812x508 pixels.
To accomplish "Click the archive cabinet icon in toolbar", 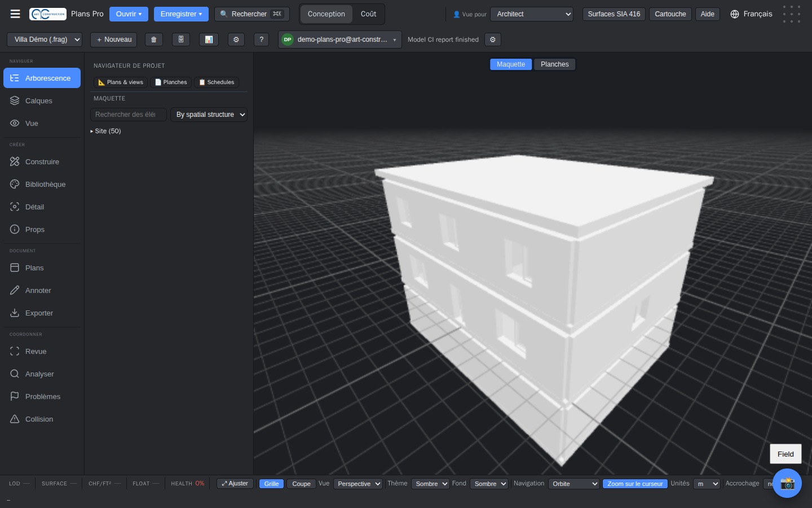I will click(181, 40).
